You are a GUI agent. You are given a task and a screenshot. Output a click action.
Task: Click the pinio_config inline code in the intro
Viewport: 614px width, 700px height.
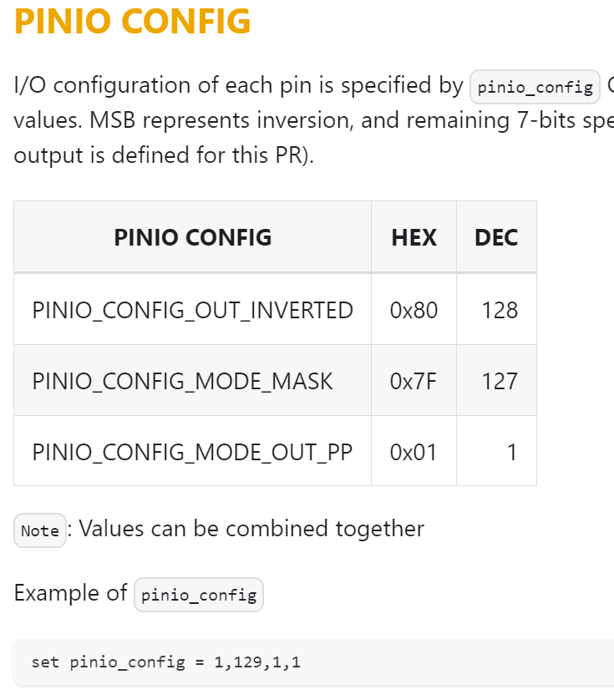coord(535,87)
